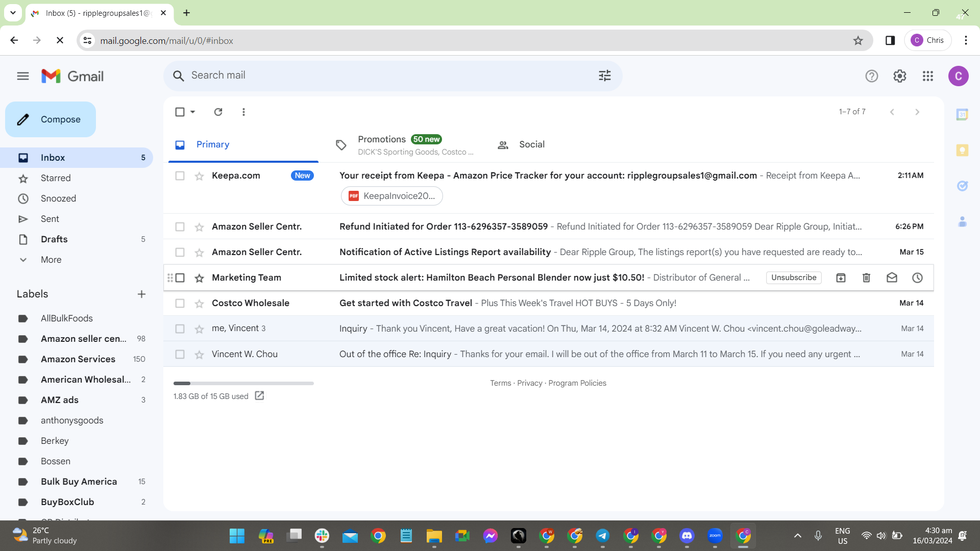Viewport: 980px width, 551px height.
Task: Open Google apps grid
Action: pos(928,76)
